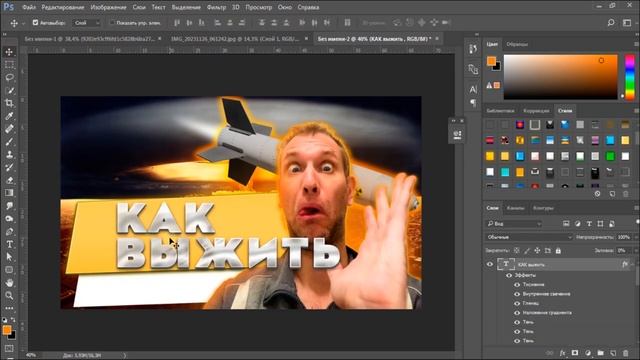Screen dimensions: 640x360
Task: Hide the Тиснение effect
Action: click(517, 285)
